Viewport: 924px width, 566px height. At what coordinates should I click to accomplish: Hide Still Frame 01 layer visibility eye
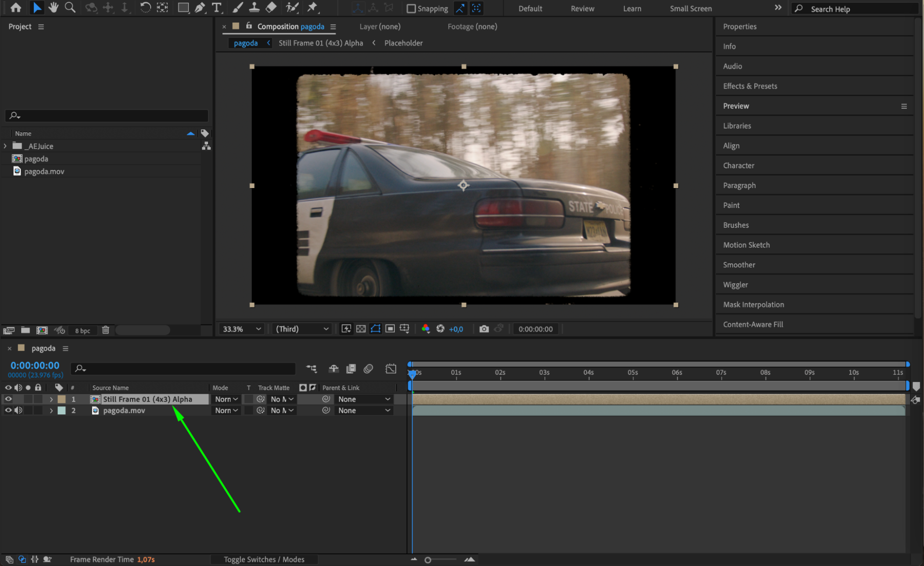[8, 399]
